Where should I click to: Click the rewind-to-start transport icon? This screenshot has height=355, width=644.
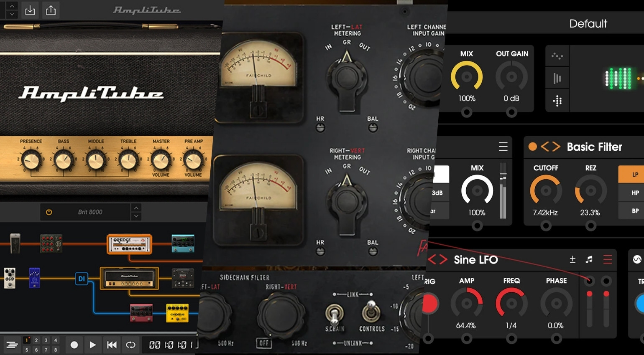tap(112, 345)
